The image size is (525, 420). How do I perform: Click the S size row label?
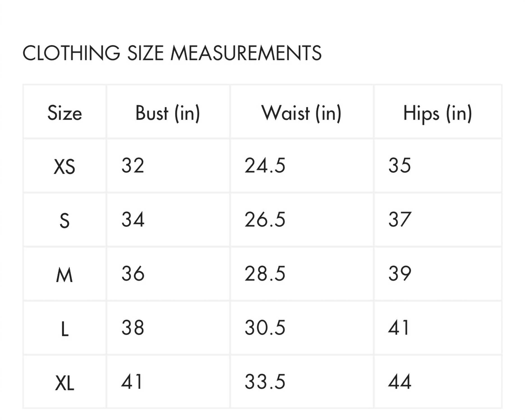(65, 221)
